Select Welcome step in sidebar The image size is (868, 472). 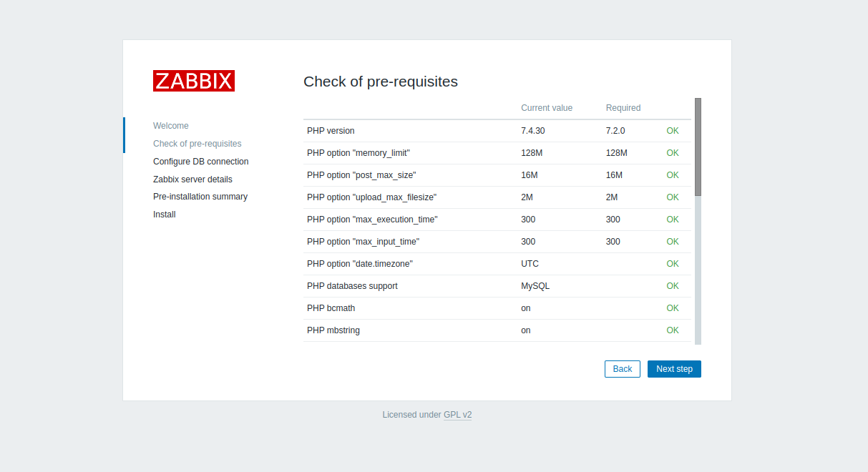(x=171, y=126)
